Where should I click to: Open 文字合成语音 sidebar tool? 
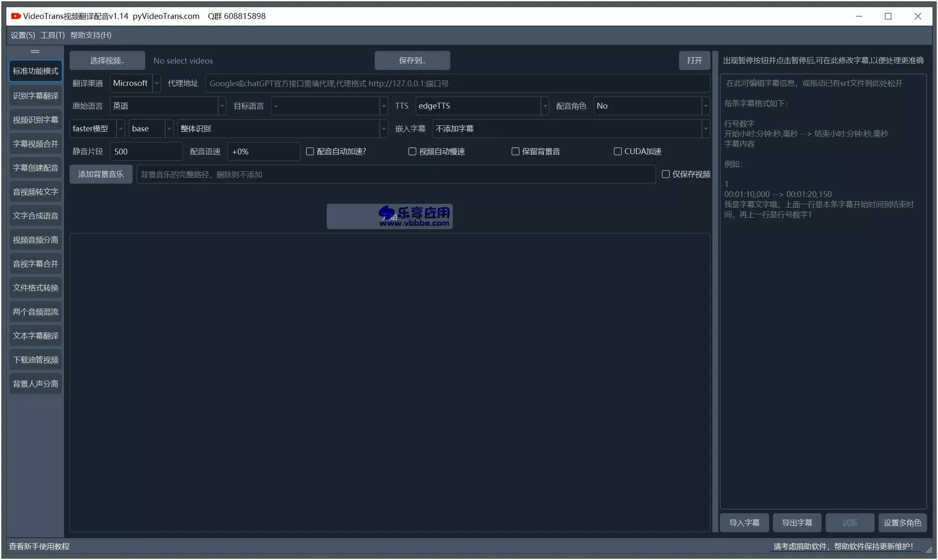(x=35, y=216)
